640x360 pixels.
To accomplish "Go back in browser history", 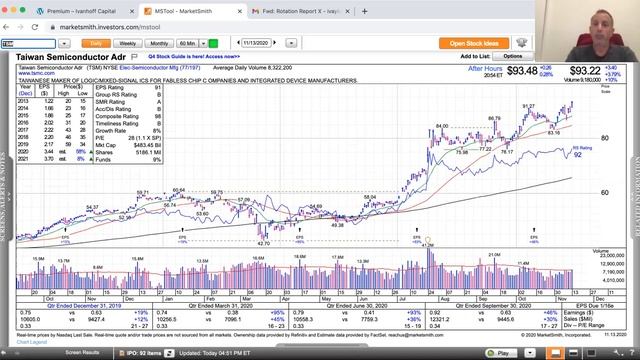I will click(x=6, y=27).
